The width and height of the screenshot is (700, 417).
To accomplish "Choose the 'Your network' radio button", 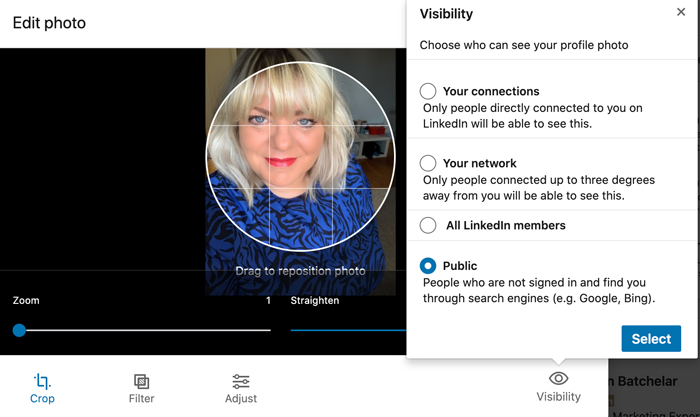I will coord(428,163).
